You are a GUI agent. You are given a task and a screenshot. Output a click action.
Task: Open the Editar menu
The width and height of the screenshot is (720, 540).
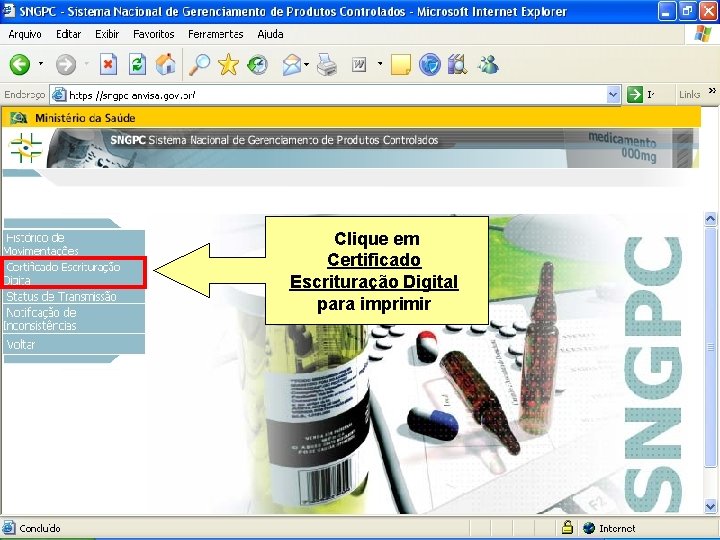(68, 34)
